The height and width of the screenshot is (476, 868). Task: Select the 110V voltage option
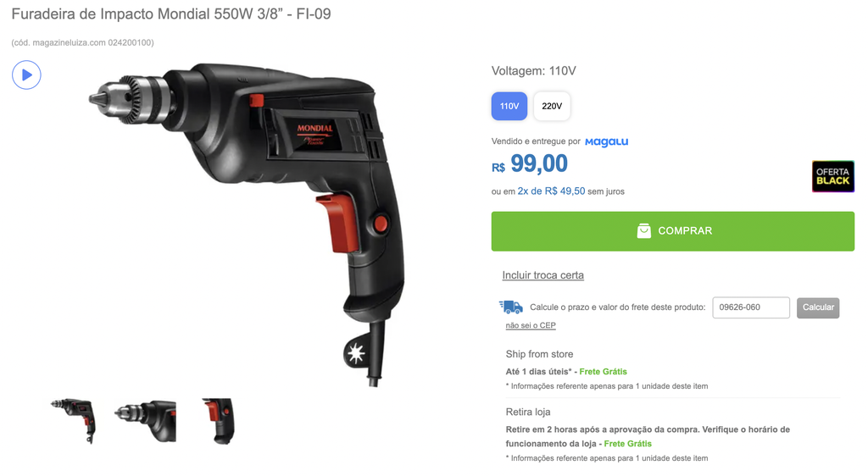[509, 106]
